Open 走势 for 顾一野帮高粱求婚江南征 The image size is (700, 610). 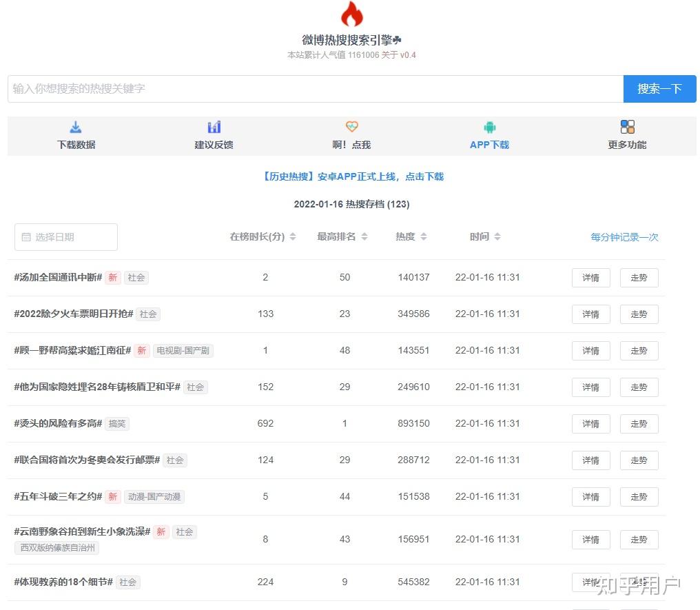click(x=639, y=351)
